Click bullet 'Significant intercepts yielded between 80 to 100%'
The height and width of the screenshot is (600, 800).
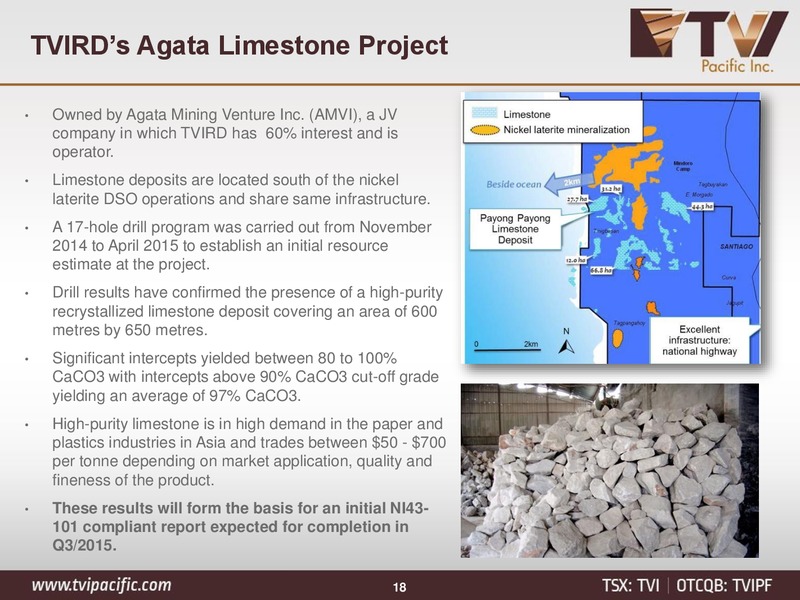tap(245, 377)
